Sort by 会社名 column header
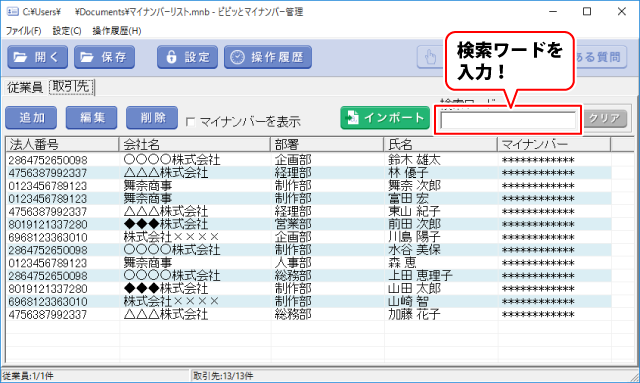 click(x=194, y=144)
